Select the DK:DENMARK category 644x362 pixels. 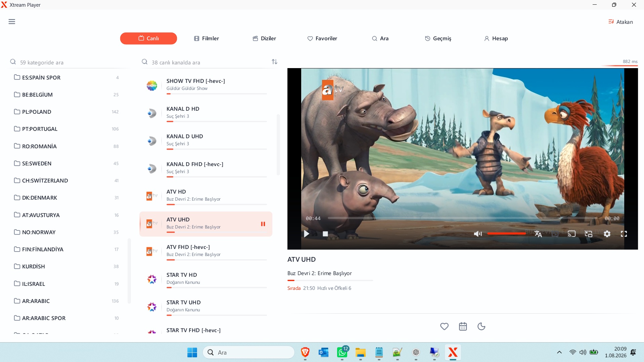click(x=66, y=198)
